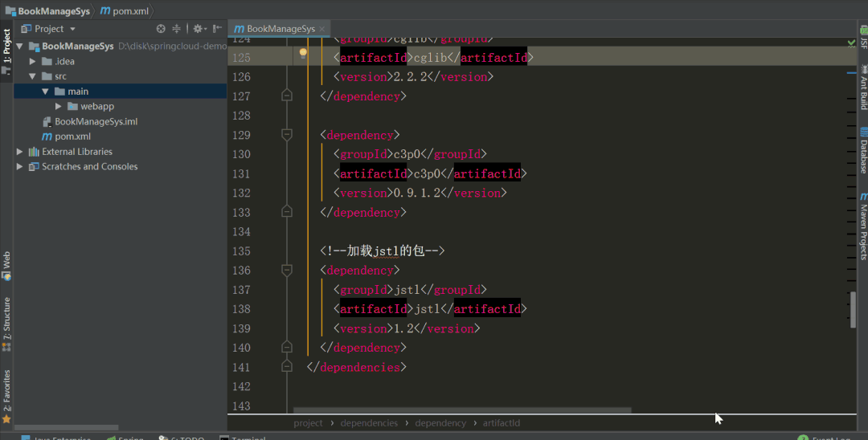Click the fold marker at line 133
Viewport: 868px width, 440px height.
pos(287,212)
